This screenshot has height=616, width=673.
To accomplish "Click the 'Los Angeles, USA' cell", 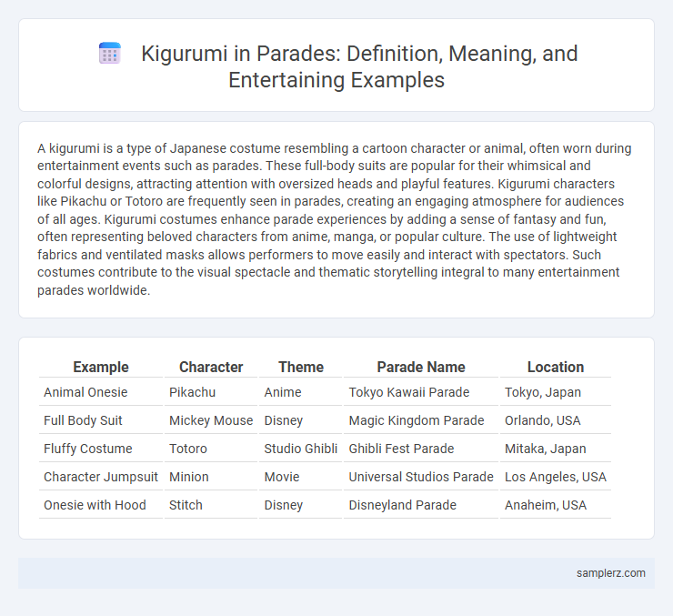I will [556, 477].
